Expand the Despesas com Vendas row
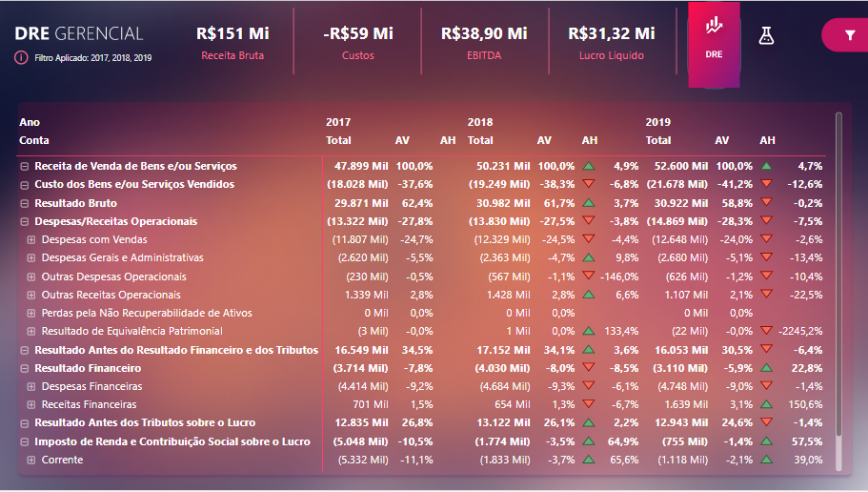This screenshot has width=868, height=492. point(31,239)
